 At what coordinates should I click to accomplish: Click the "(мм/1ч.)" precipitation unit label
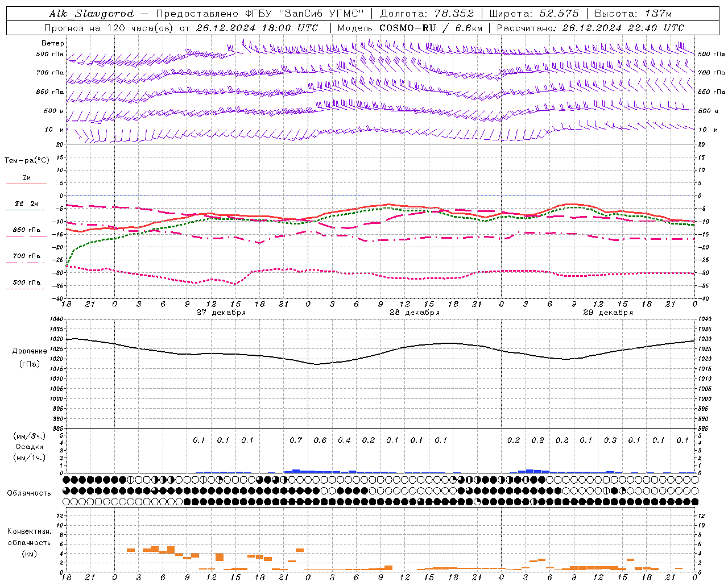[30, 458]
